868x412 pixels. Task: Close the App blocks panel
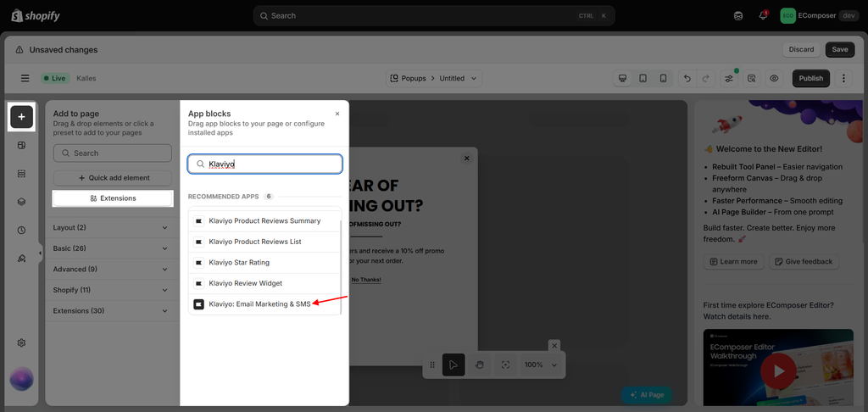pyautogui.click(x=337, y=114)
